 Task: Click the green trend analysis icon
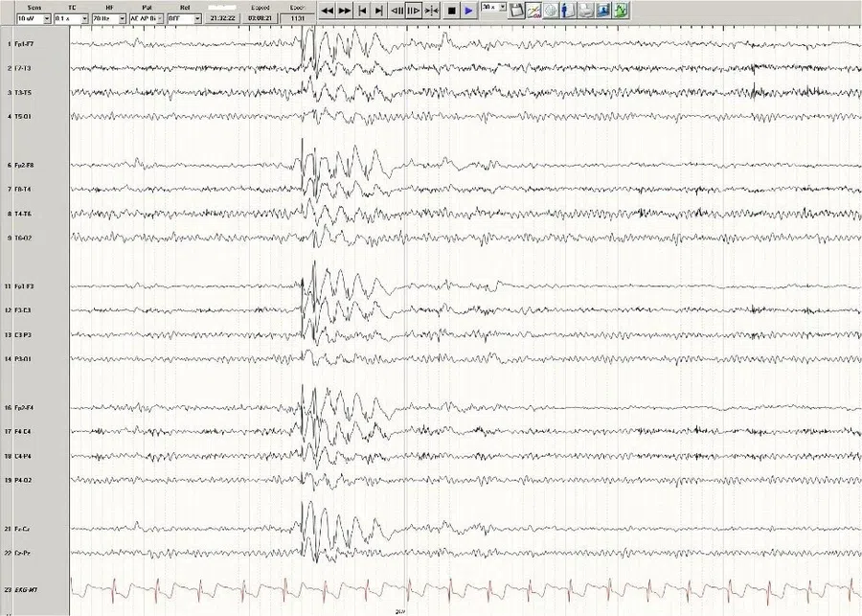tap(621, 10)
